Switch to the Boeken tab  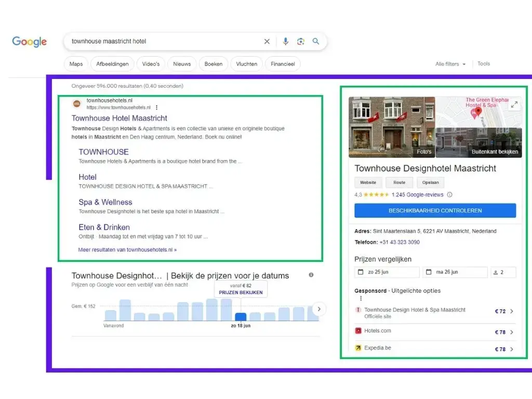[214, 64]
